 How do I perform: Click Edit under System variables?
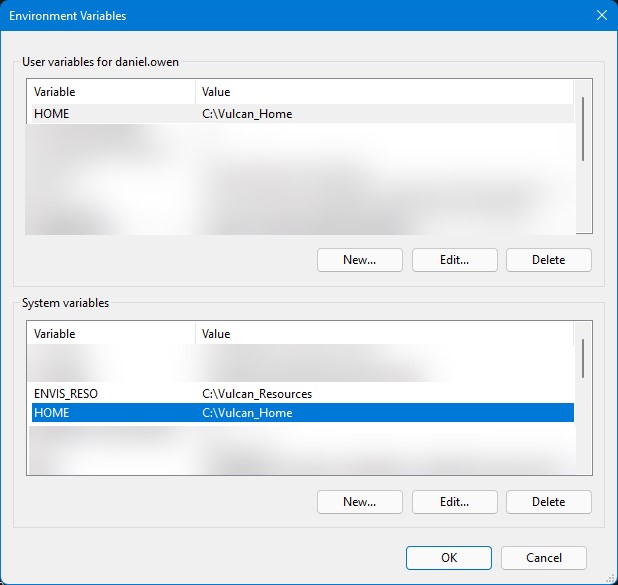(454, 502)
